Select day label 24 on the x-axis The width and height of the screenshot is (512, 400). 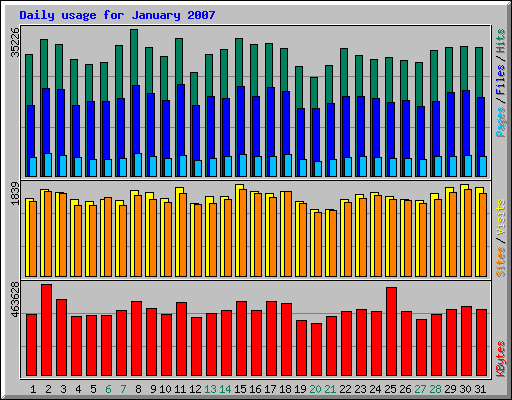[375, 389]
